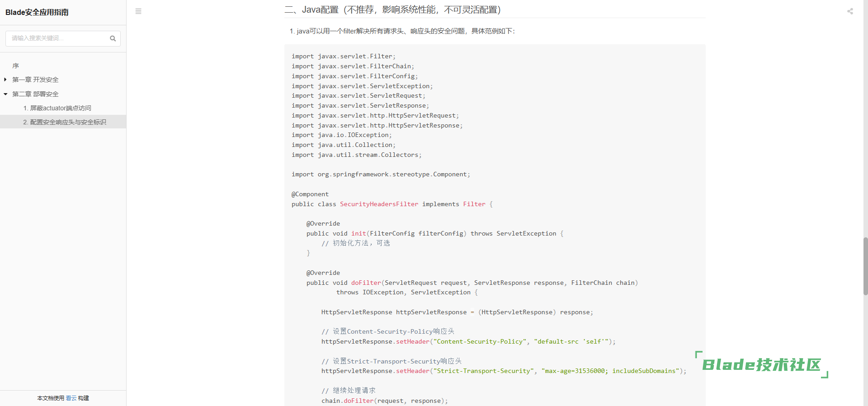Image resolution: width=868 pixels, height=406 pixels.
Task: Click the 本文档使用 footer text
Action: 51,398
